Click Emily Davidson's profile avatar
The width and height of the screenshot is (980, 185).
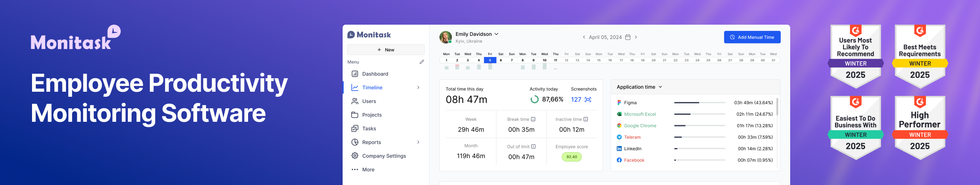(x=446, y=37)
